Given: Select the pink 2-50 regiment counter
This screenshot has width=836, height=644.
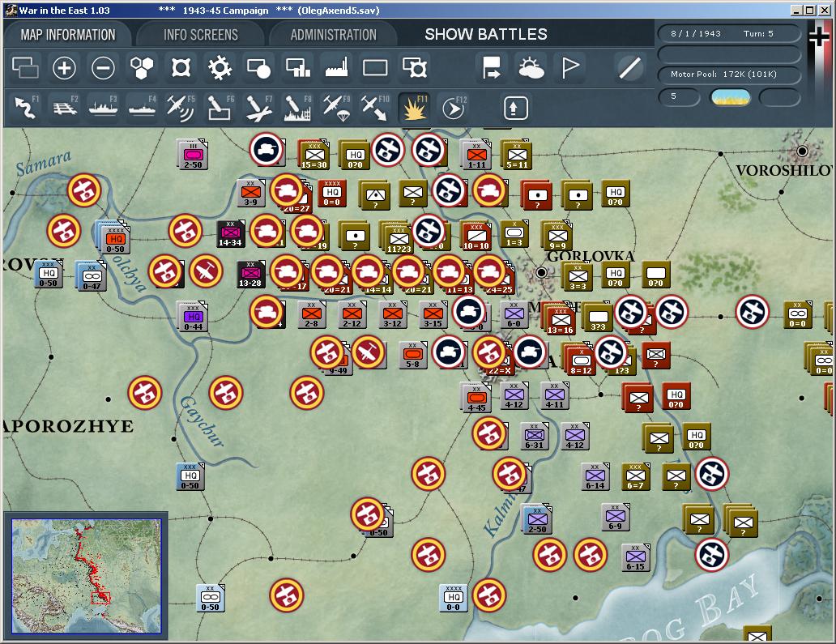Looking at the screenshot, I should click(193, 156).
